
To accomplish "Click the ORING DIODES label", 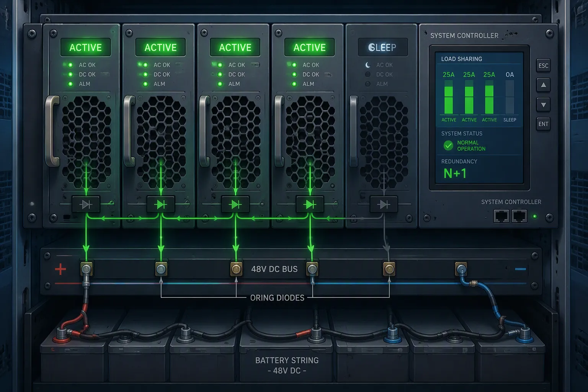I will 277,298.
